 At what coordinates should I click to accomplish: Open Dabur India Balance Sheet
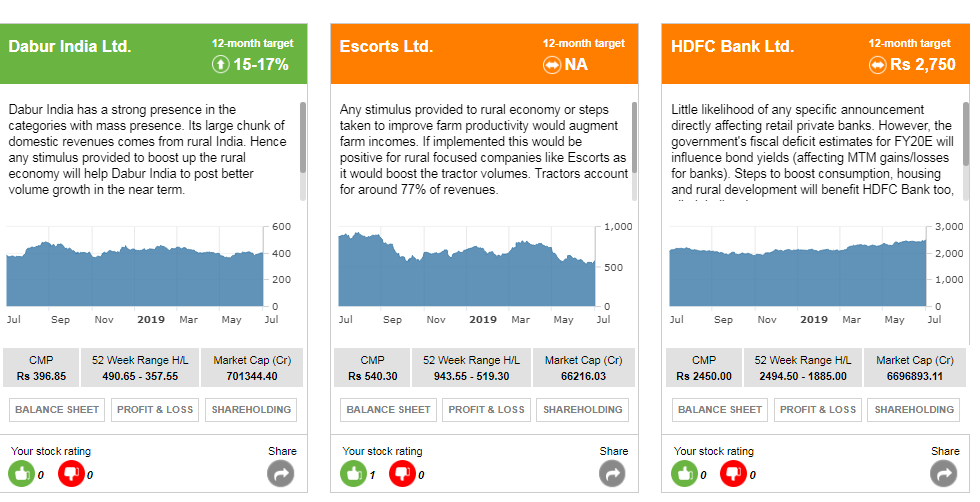point(57,410)
